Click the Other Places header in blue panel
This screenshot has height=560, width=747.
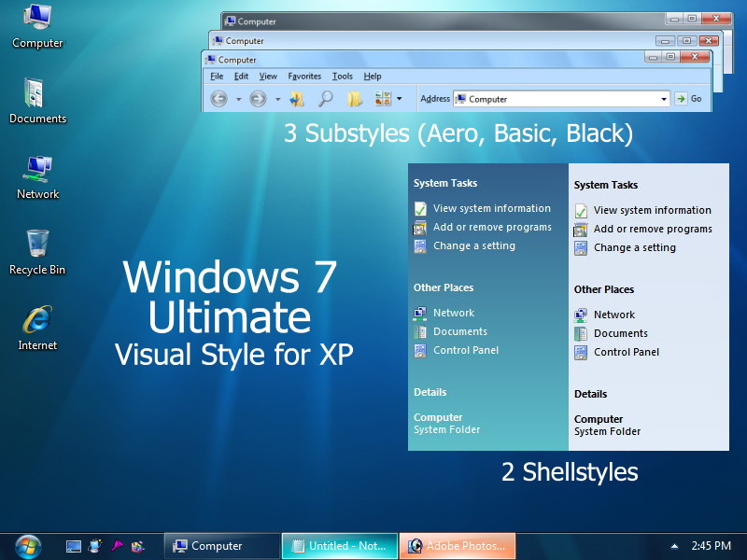(443, 287)
